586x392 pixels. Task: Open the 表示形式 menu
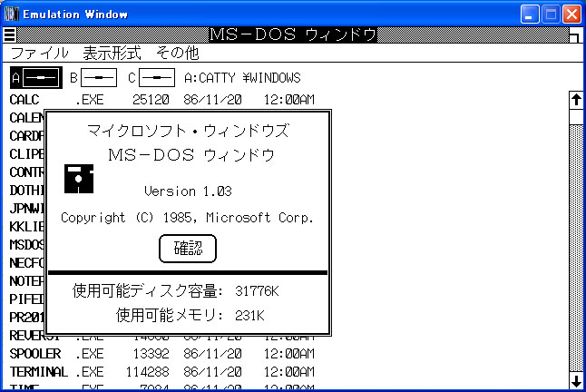coord(112,53)
